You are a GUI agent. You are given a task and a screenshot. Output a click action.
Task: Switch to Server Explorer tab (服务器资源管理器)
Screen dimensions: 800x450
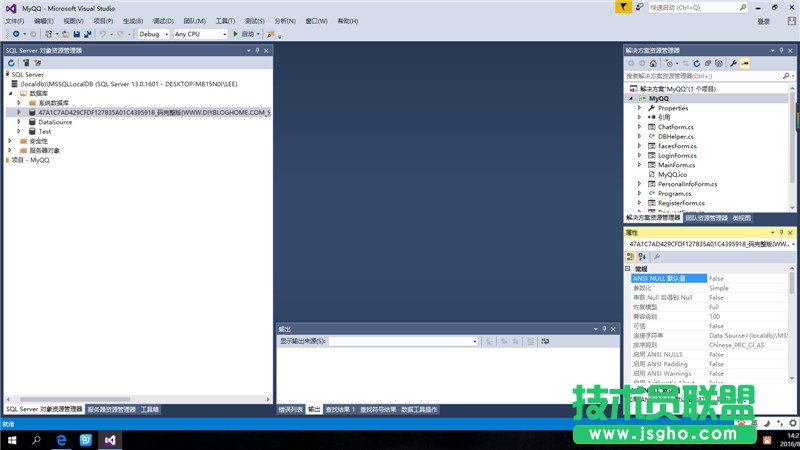(x=112, y=410)
